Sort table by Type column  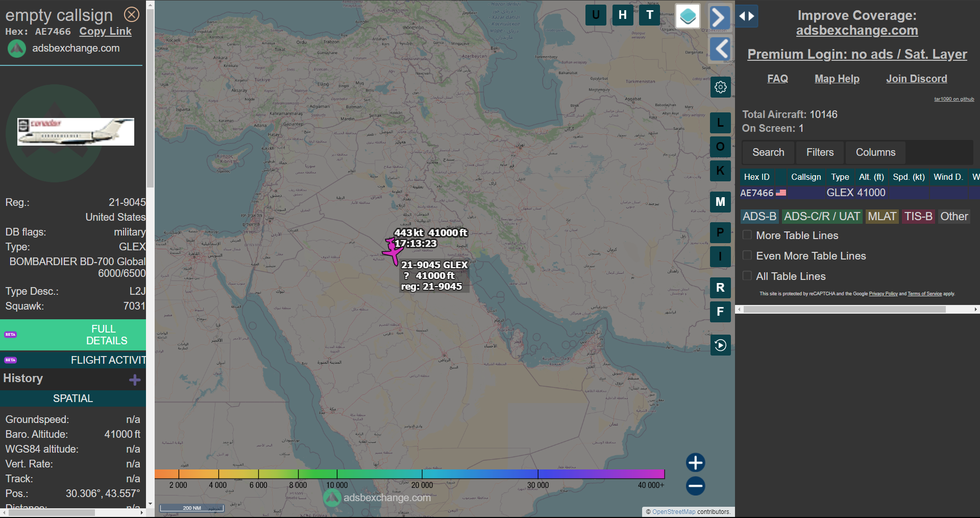(840, 177)
